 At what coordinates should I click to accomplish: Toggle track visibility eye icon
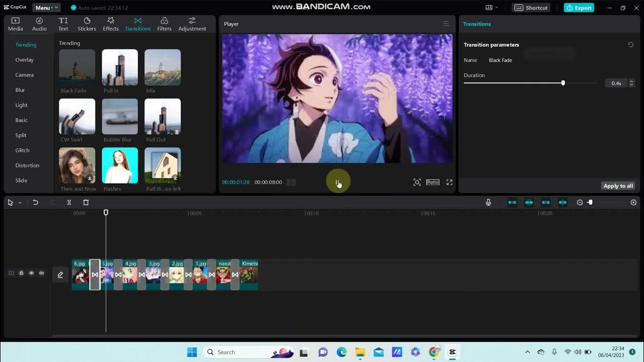click(x=31, y=273)
